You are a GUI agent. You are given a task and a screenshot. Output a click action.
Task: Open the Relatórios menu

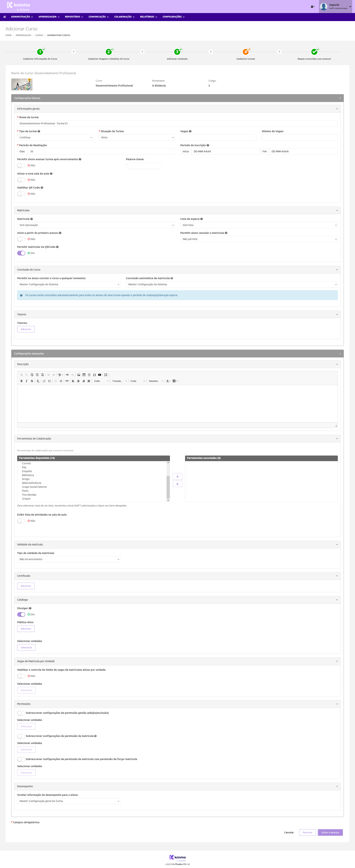148,17
